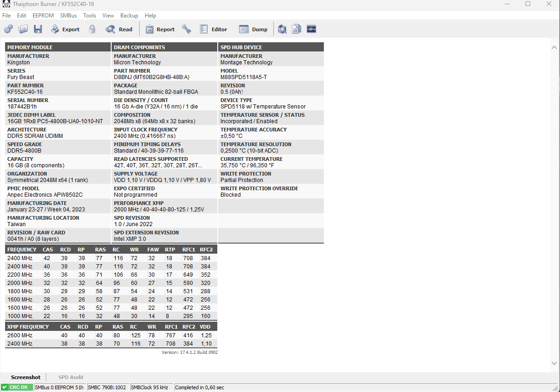Click the 16 Gb A-die density value

pyautogui.click(x=156, y=107)
